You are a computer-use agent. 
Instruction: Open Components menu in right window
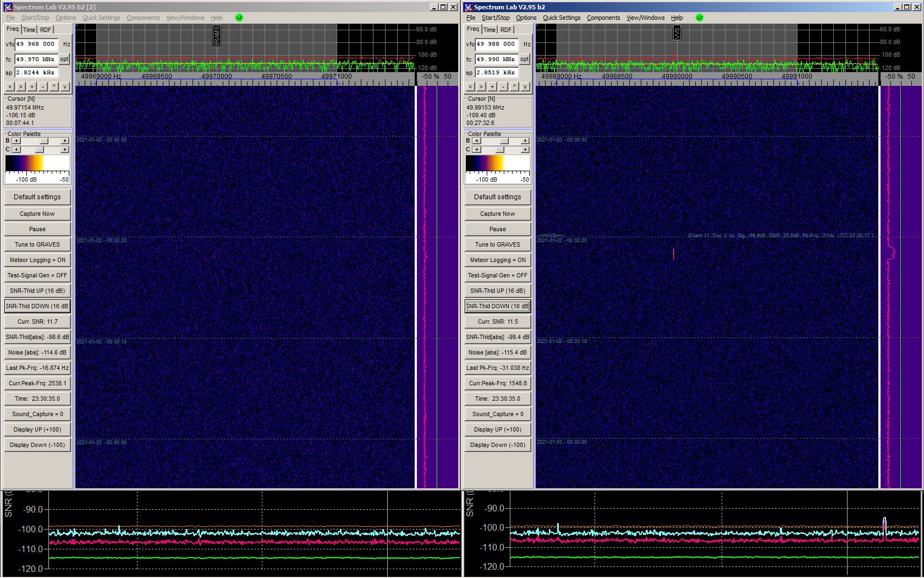[603, 18]
